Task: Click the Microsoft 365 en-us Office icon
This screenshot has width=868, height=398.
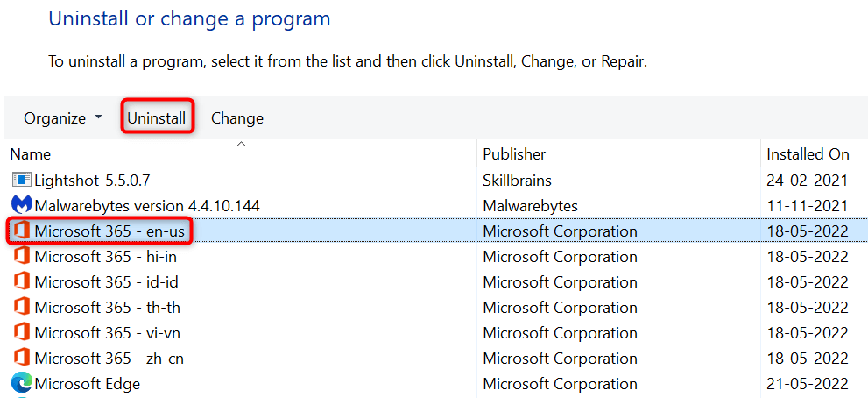Action: pyautogui.click(x=22, y=231)
